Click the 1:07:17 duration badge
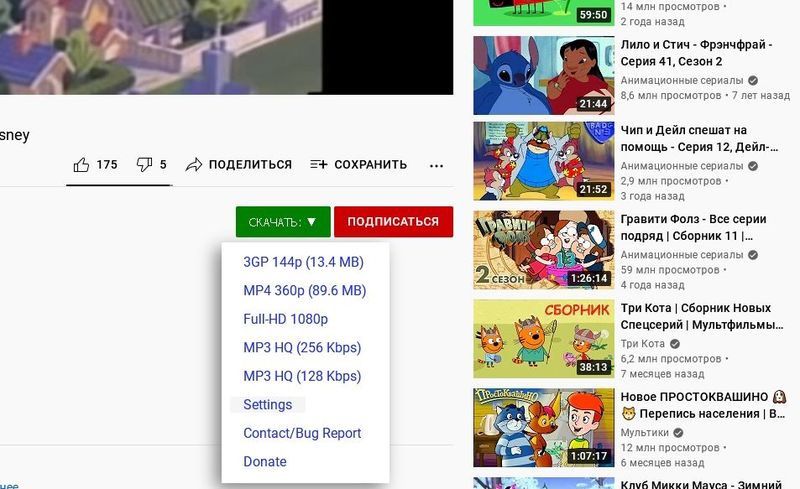 click(589, 456)
